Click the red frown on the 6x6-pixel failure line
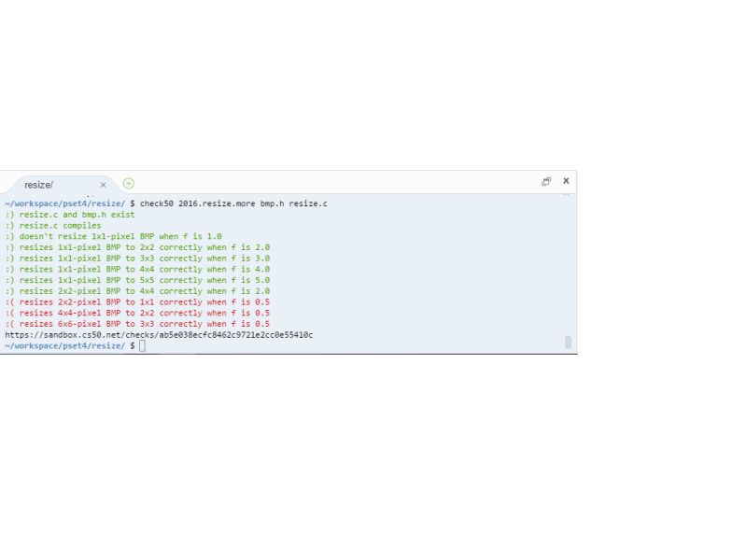Screen dimensions: 747x560 [x=10, y=323]
